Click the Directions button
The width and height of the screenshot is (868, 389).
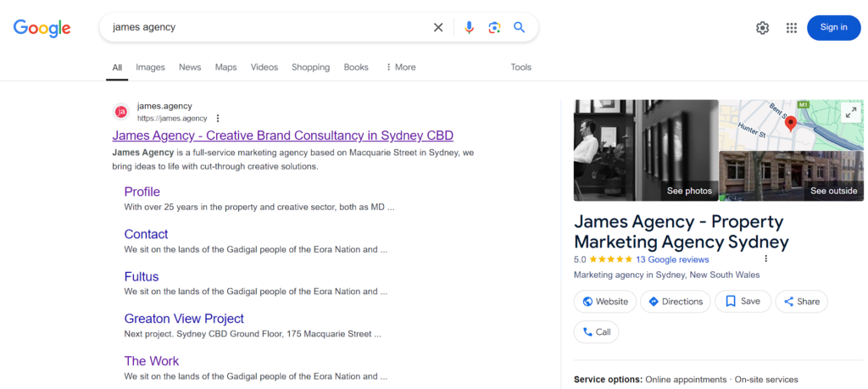(676, 302)
